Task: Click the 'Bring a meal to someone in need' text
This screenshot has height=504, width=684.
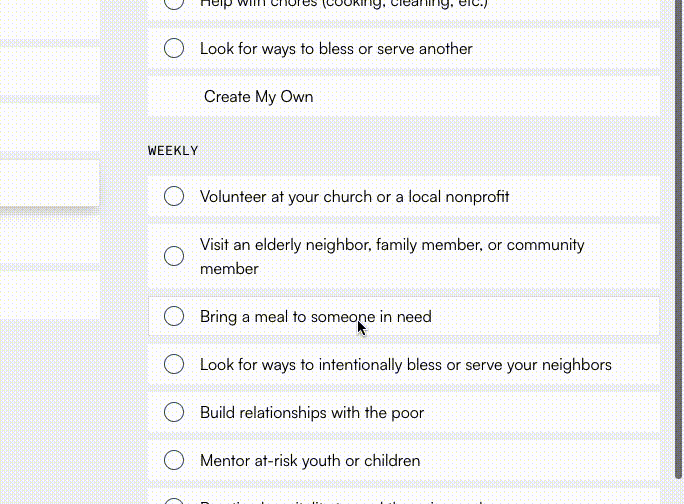Action: [315, 316]
